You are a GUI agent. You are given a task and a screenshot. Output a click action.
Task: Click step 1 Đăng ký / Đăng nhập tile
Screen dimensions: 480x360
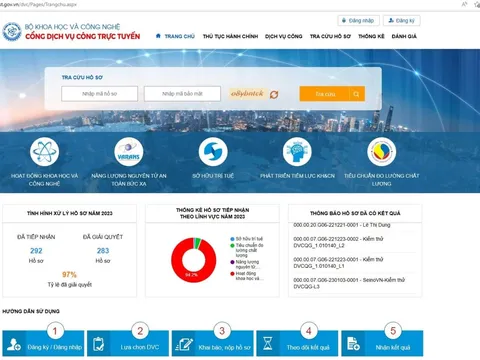tap(43, 343)
